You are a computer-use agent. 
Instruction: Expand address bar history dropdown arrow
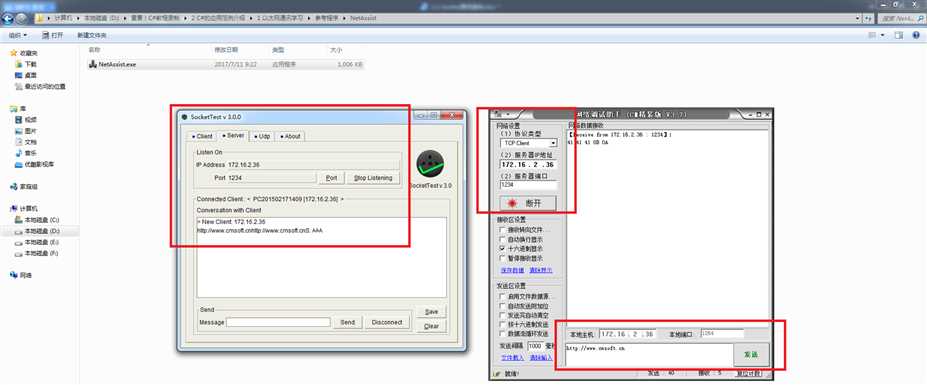(858, 18)
